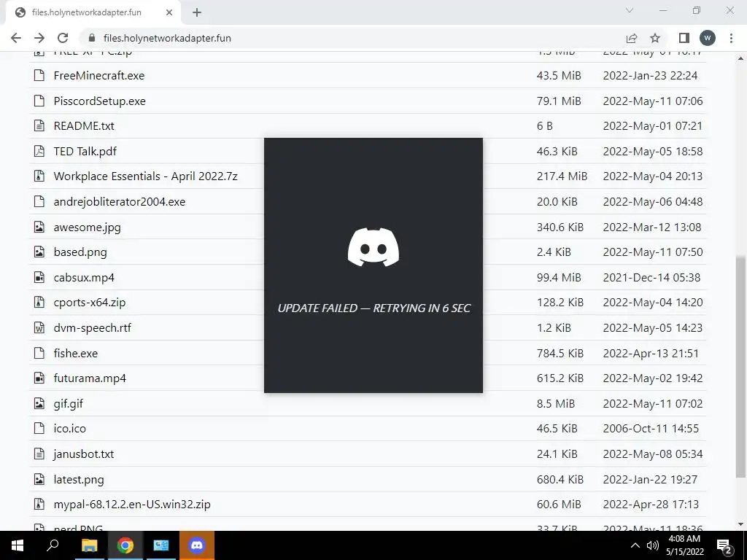Click the page vertical scrollbar thumb
The width and height of the screenshot is (747, 560).
[740, 367]
